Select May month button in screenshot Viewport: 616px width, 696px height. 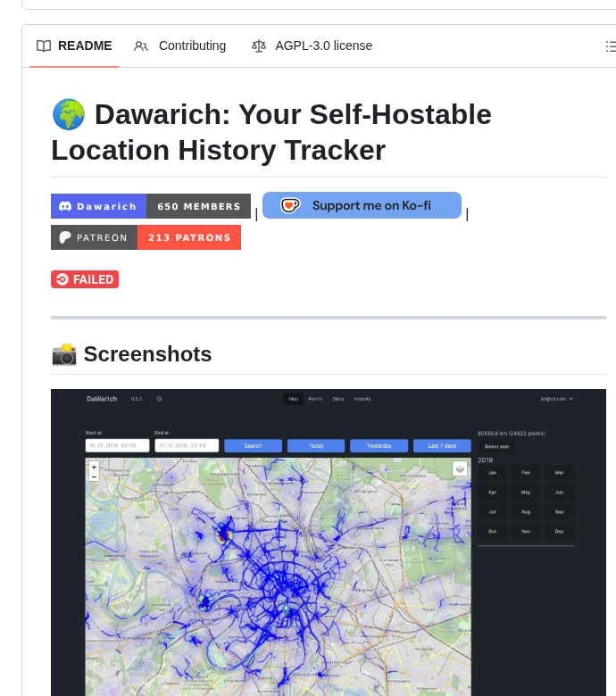click(526, 493)
